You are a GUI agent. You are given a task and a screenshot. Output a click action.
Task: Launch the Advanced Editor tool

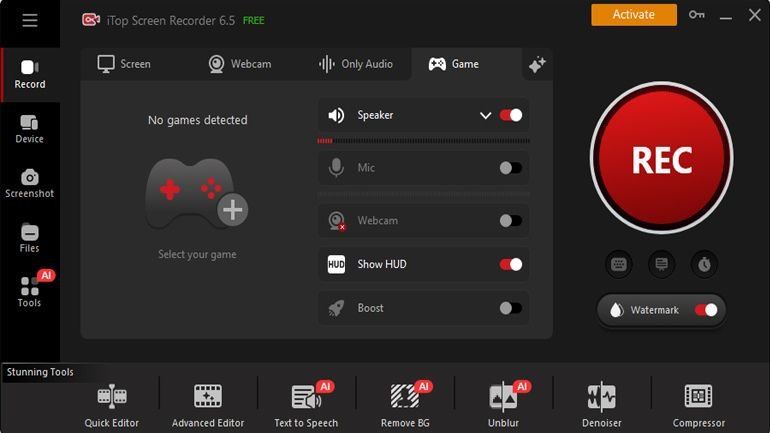click(x=208, y=406)
